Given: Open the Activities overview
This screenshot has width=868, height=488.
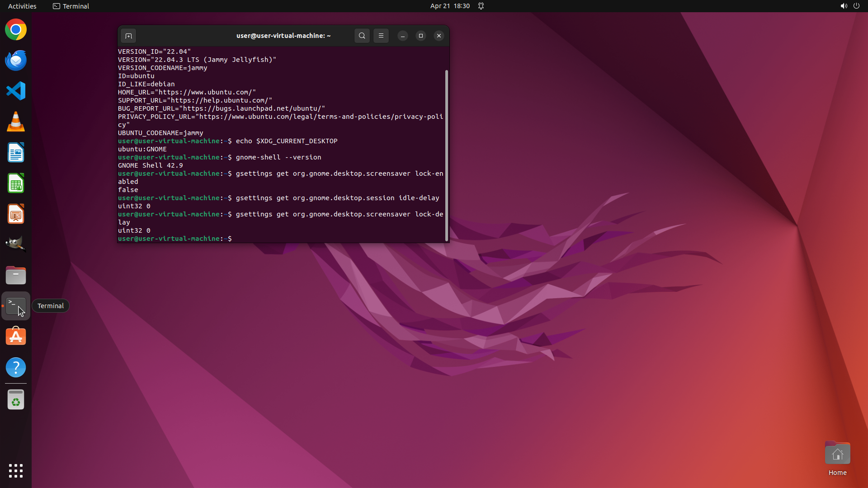Looking at the screenshot, I should (22, 6).
